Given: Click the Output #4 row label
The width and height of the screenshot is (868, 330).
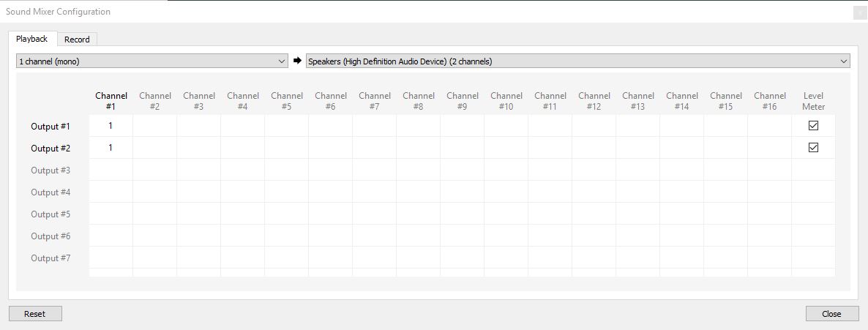Looking at the screenshot, I should (x=50, y=192).
